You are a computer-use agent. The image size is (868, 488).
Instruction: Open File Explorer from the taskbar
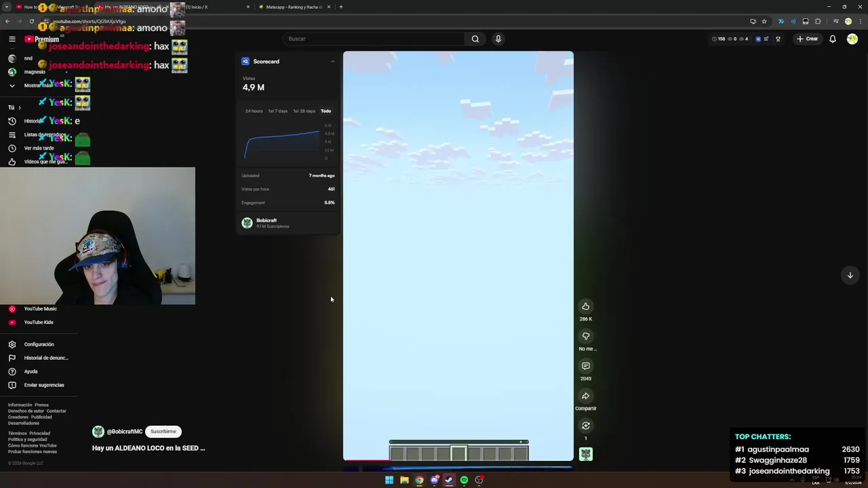tap(404, 480)
